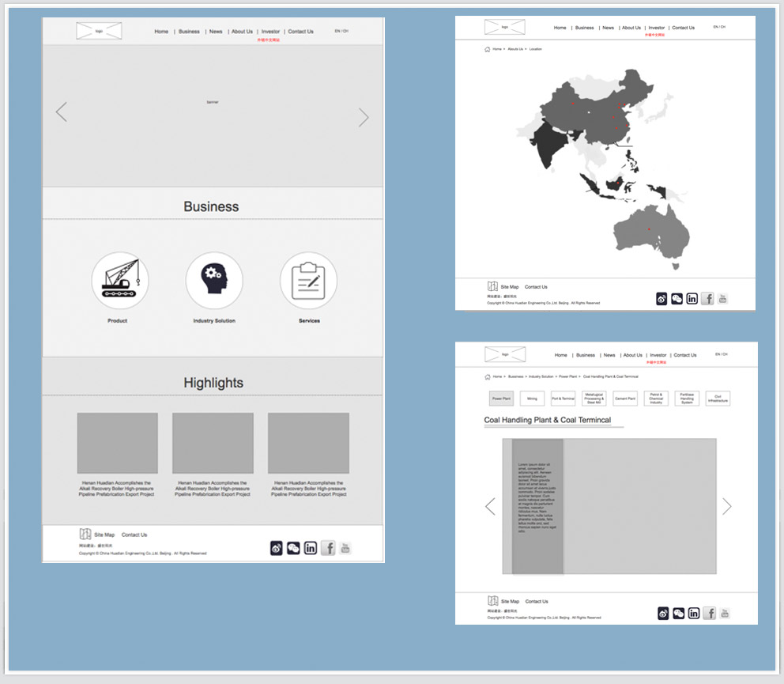Open Investor in homepage navigation

click(270, 32)
